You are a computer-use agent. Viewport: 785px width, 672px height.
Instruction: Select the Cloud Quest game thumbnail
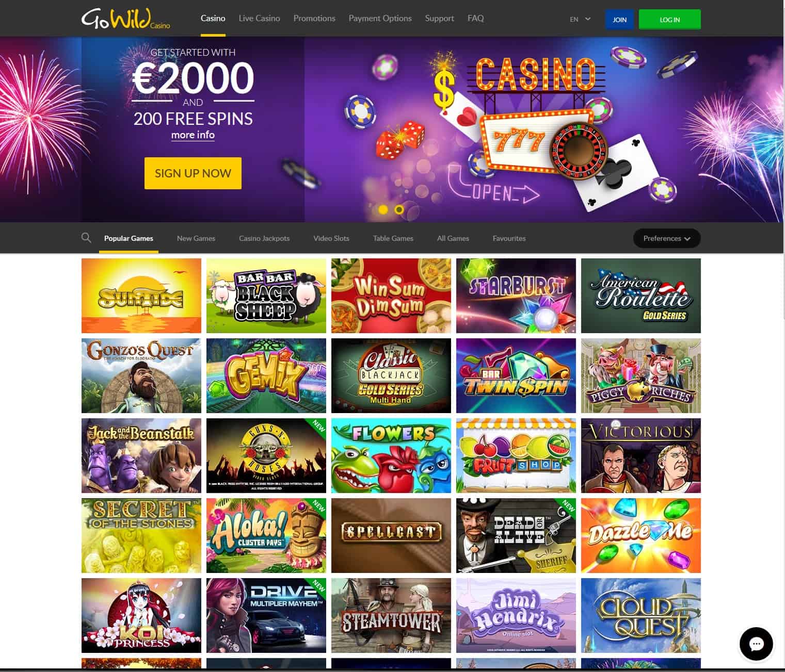[x=641, y=615]
